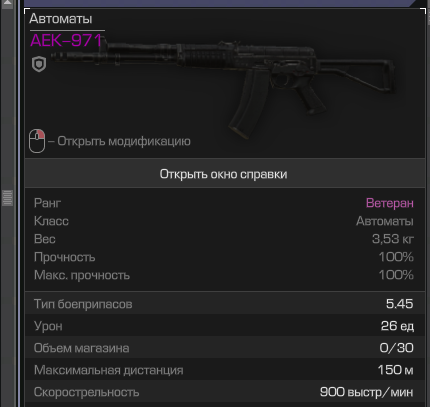
Task: Select the Урон 26 ед row
Action: click(x=225, y=325)
